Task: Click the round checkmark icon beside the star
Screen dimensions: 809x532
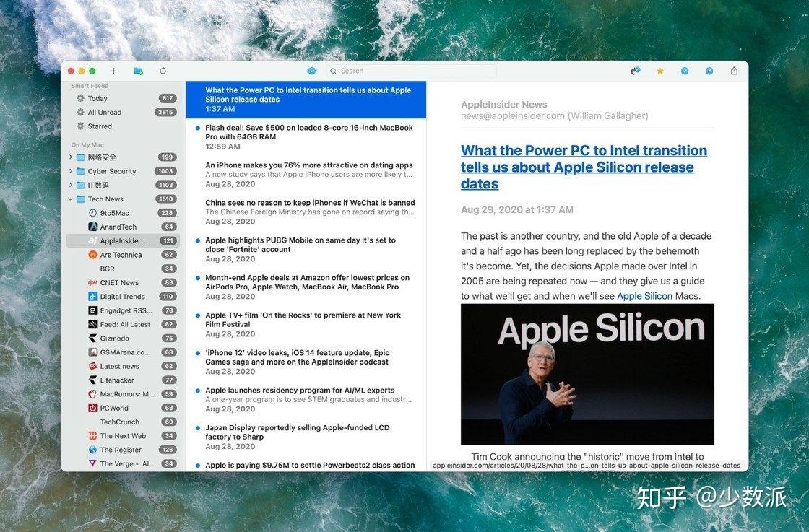Action: tap(685, 71)
